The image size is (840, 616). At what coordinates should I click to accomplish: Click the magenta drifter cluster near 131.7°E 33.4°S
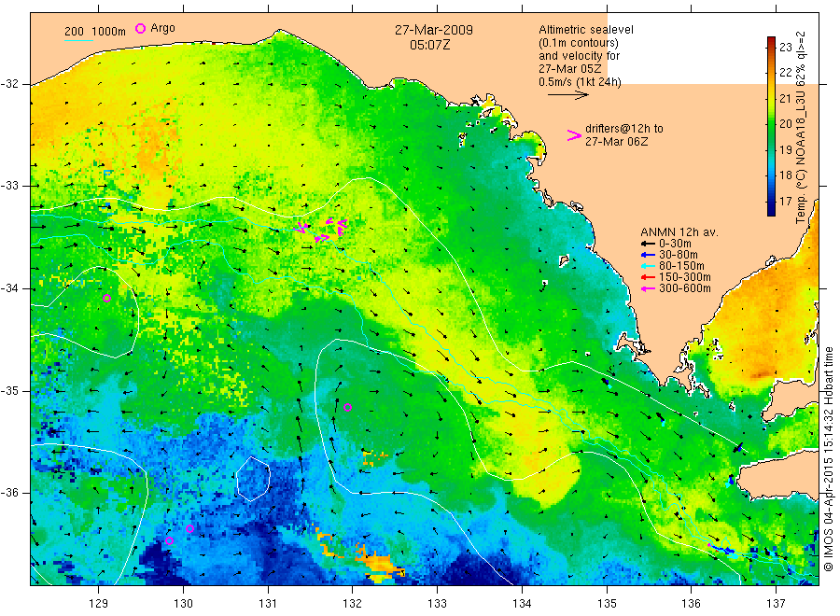click(322, 229)
